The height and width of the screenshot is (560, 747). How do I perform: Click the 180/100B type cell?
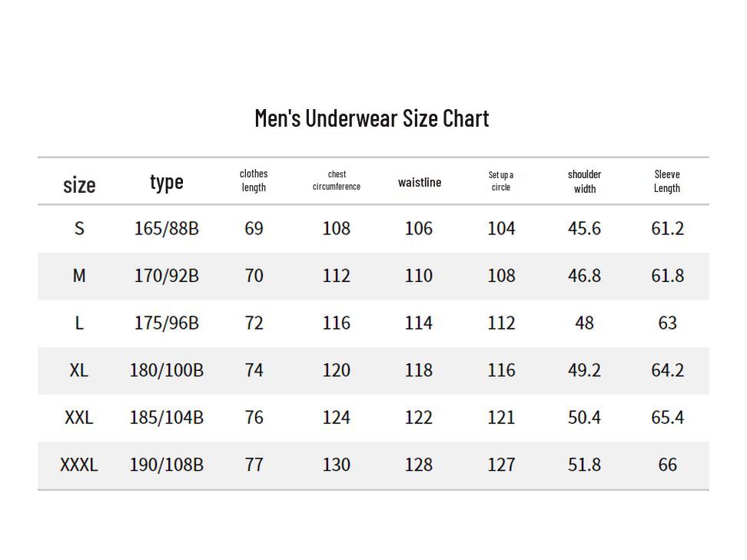pos(166,370)
